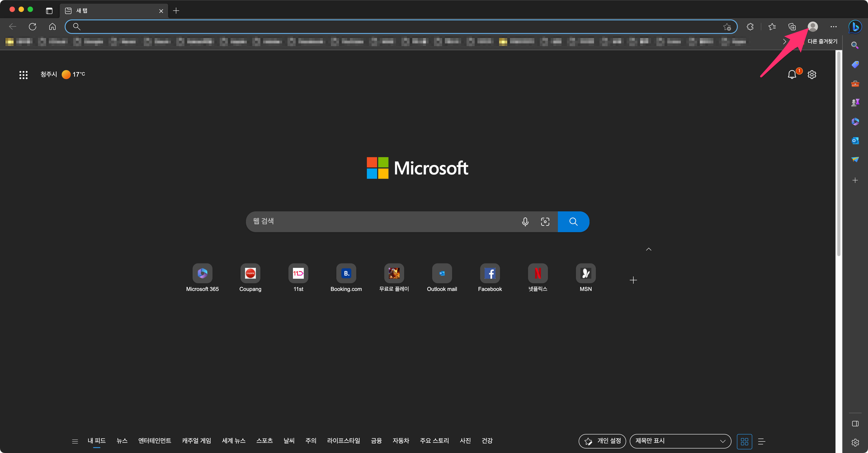Select the 스포츠 feed tab
This screenshot has width=868, height=453.
(264, 441)
